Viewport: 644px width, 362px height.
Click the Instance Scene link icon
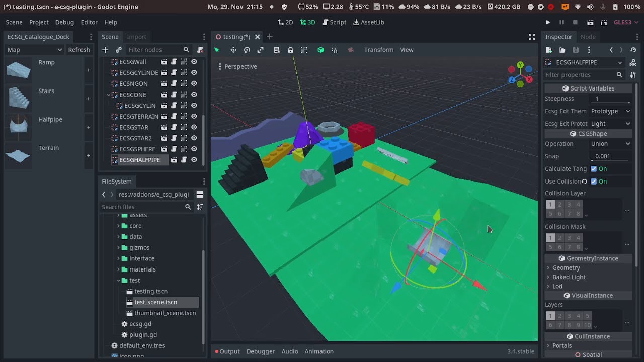(119, 50)
